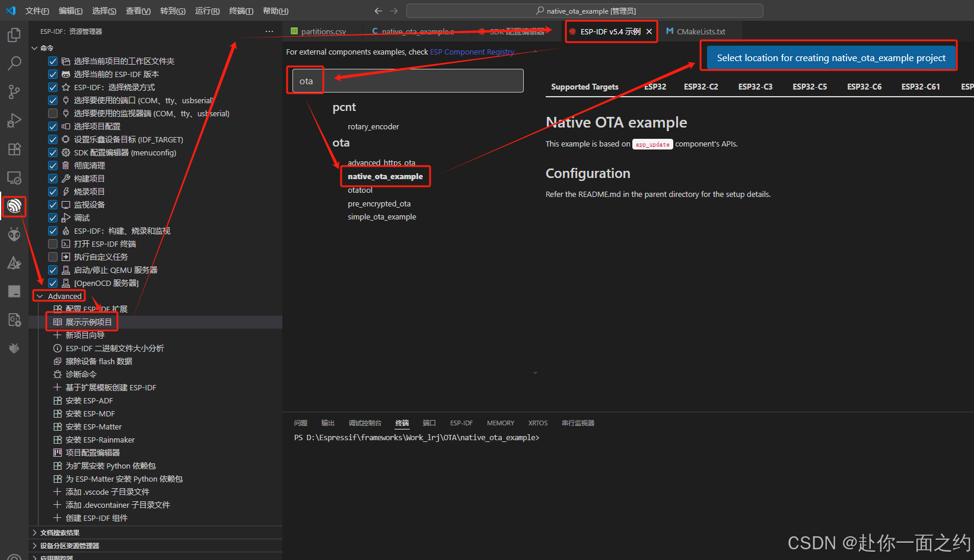974x560 pixels.
Task: Click the 烧录项目 lightning icon
Action: pyautogui.click(x=66, y=192)
